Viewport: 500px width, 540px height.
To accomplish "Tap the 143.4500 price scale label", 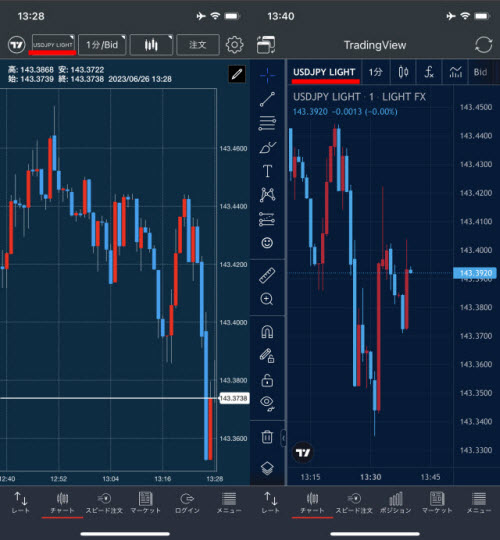I will pyautogui.click(x=476, y=107).
